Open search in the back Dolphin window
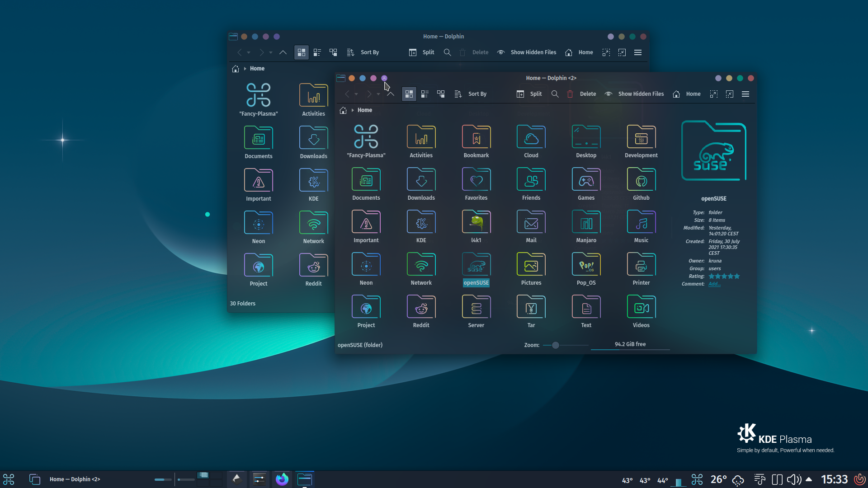Image resolution: width=868 pixels, height=488 pixels. (x=447, y=52)
